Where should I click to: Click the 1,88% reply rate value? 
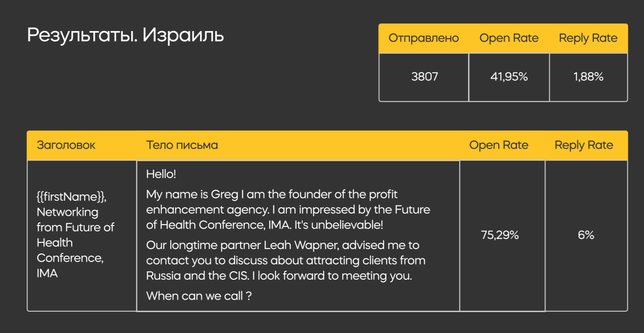click(x=588, y=77)
